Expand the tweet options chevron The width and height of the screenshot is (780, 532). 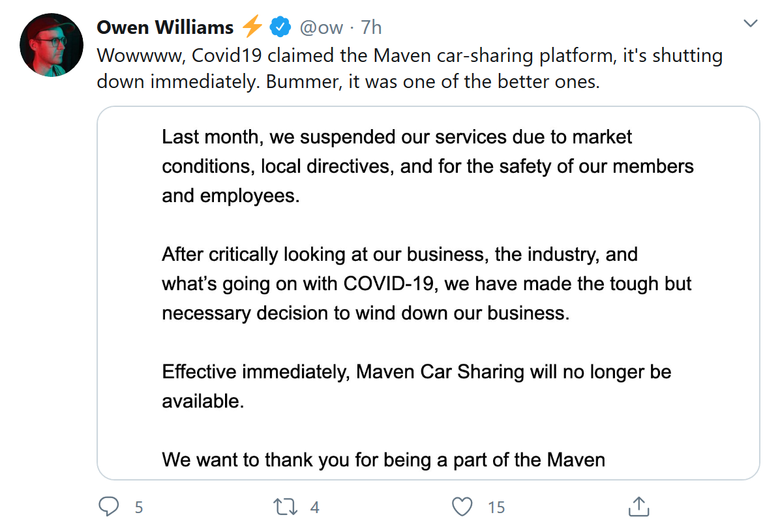(751, 24)
